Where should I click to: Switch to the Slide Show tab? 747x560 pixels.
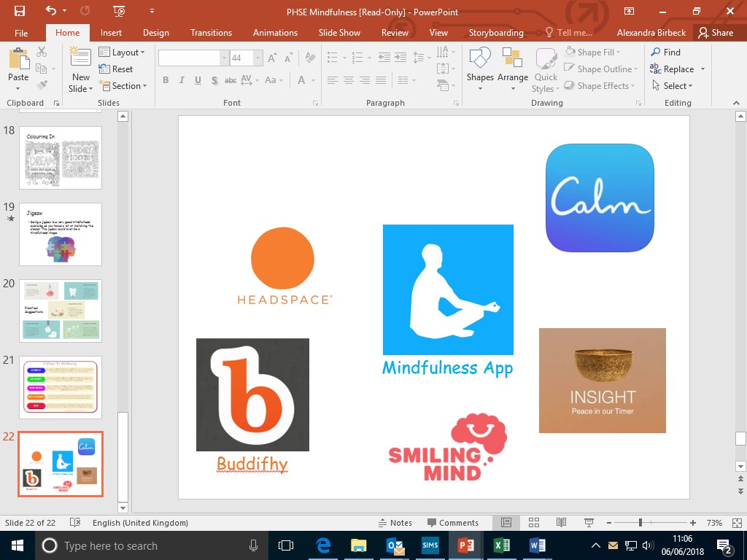(339, 33)
